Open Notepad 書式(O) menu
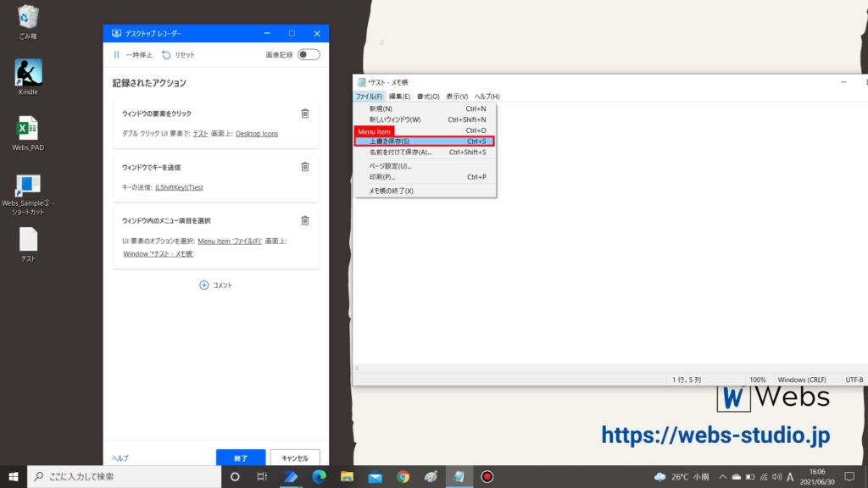The height and width of the screenshot is (488, 868). pyautogui.click(x=428, y=97)
